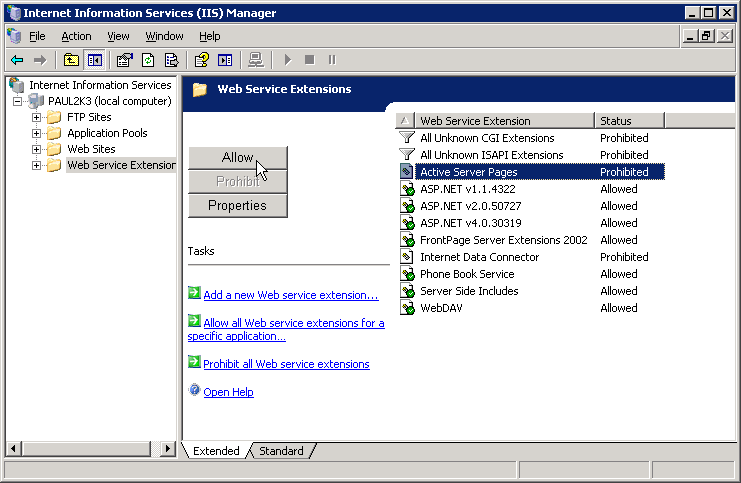Image resolution: width=741 pixels, height=483 pixels.
Task: Select the Application Pools folder in tree
Action: tap(107, 133)
